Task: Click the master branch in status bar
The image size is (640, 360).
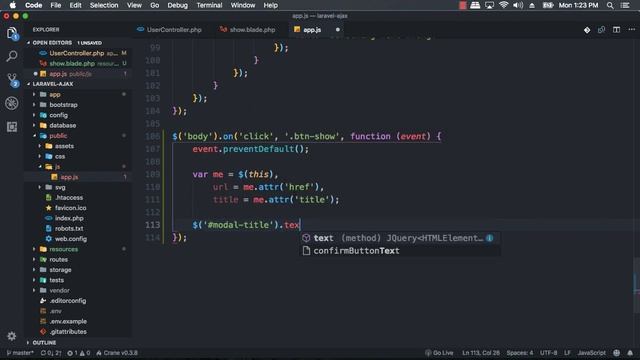Action: point(20,353)
